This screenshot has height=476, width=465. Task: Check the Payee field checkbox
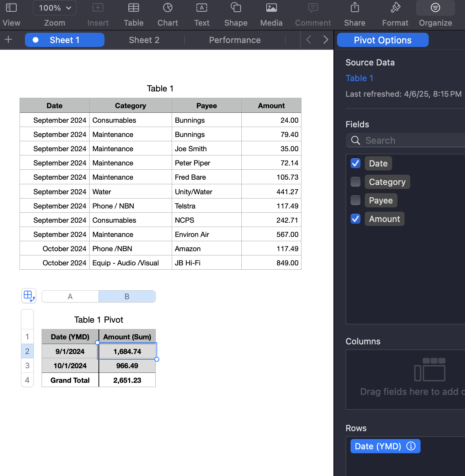coord(356,200)
